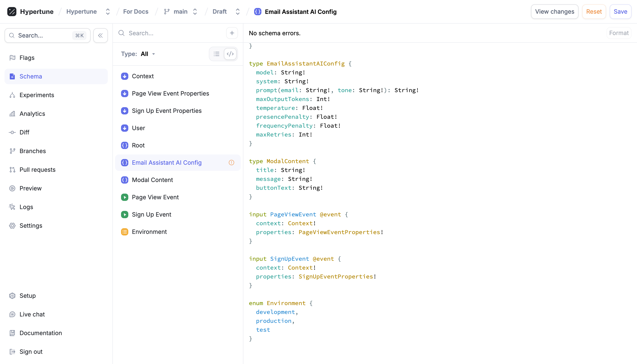Viewport: 637px width, 364px height.
Task: Open Pull requests in sidebar
Action: click(x=37, y=170)
